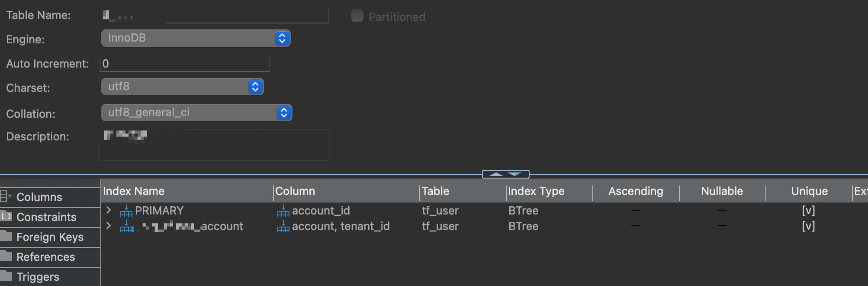This screenshot has width=868, height=286.
Task: Click the PRIMARY index icon
Action: pos(126,211)
